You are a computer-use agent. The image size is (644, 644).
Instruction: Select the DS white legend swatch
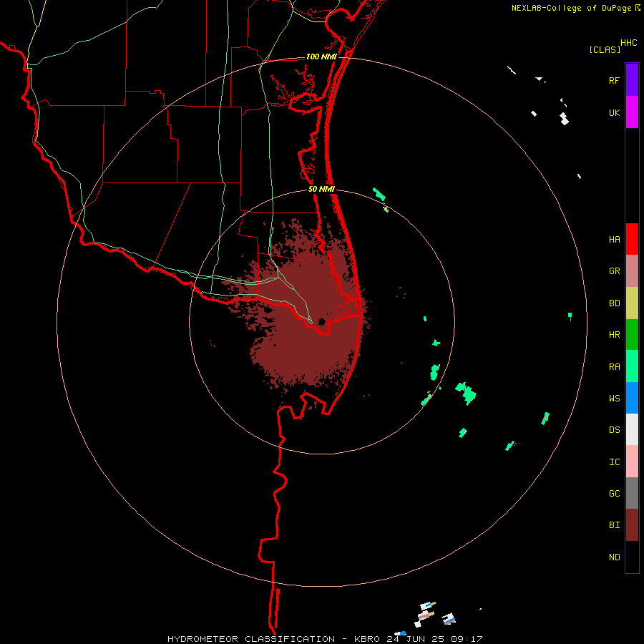[632, 429]
